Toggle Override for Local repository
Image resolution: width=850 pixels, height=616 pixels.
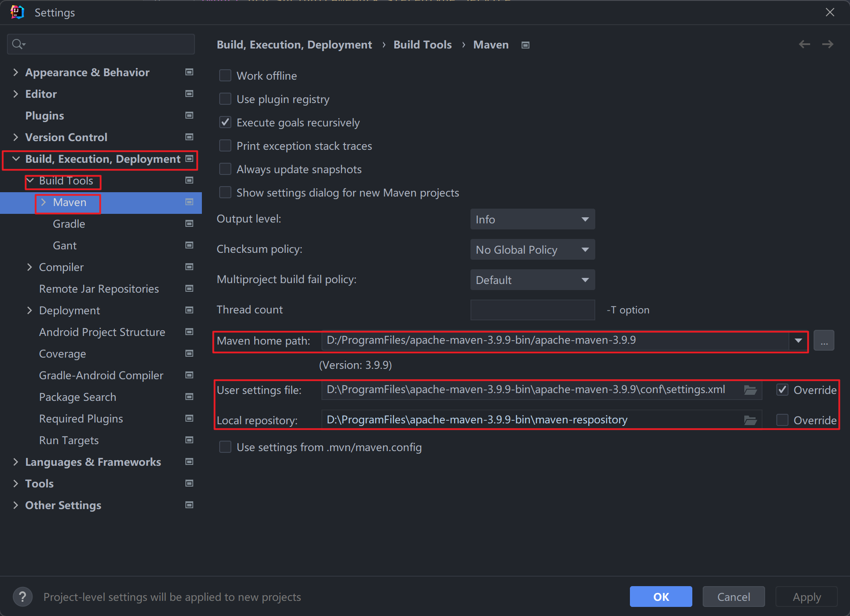[782, 420]
